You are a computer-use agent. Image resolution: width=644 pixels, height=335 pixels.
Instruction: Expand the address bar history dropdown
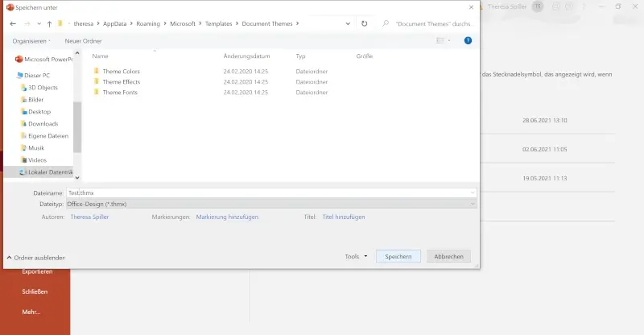350,23
